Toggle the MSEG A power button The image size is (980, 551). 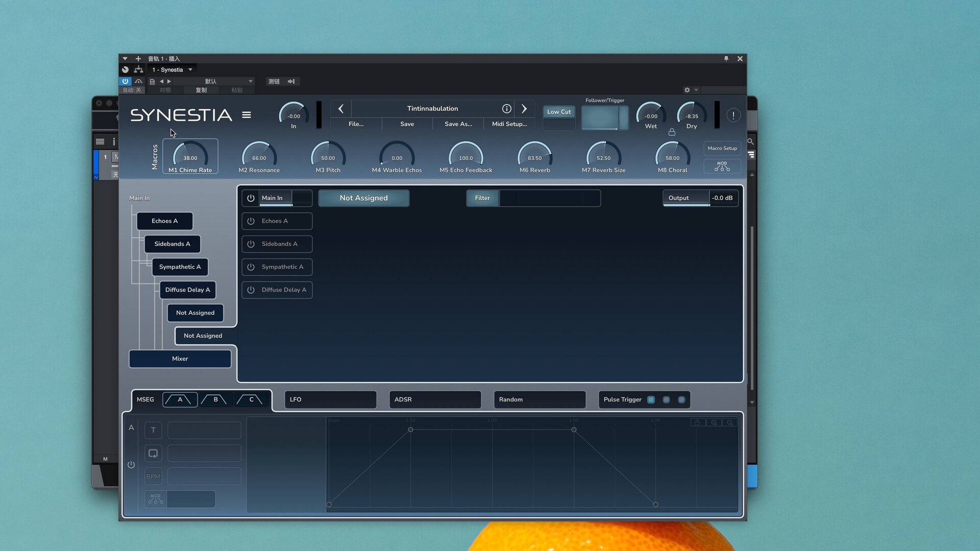131,465
